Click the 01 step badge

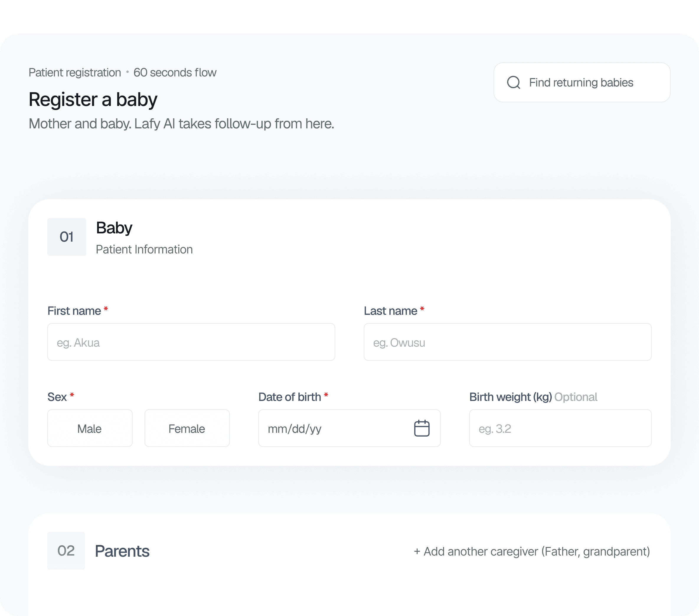(x=67, y=237)
